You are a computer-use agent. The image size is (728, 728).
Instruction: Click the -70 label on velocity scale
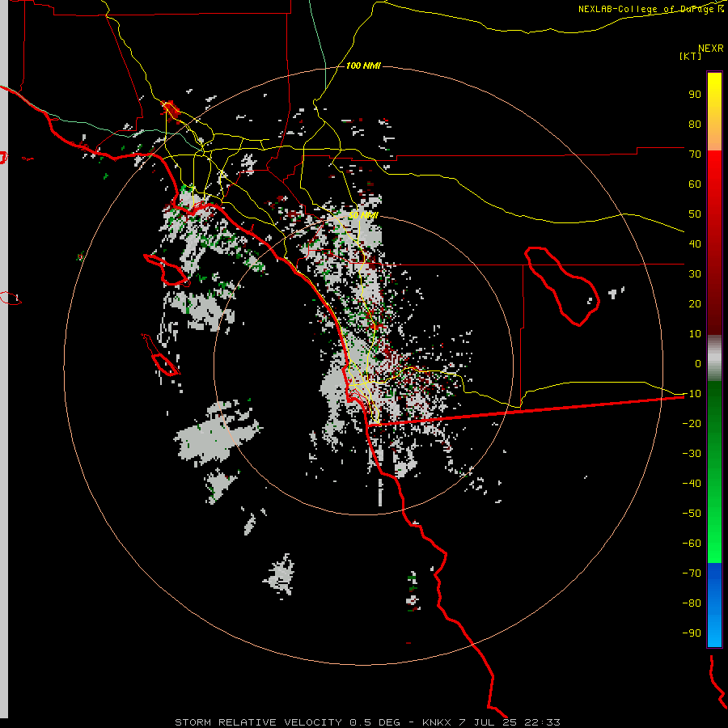coord(692,573)
